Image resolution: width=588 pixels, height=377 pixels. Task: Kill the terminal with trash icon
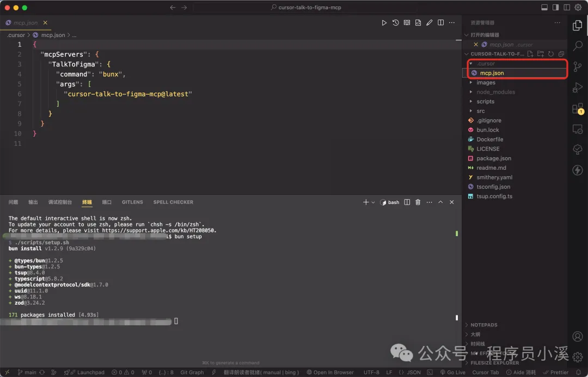418,202
